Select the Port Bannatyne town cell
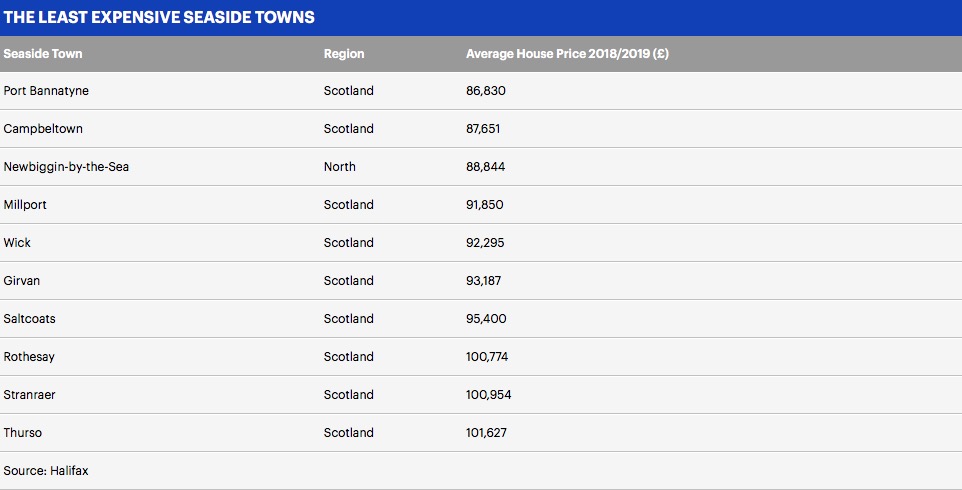The width and height of the screenshot is (962, 490). 46,91
